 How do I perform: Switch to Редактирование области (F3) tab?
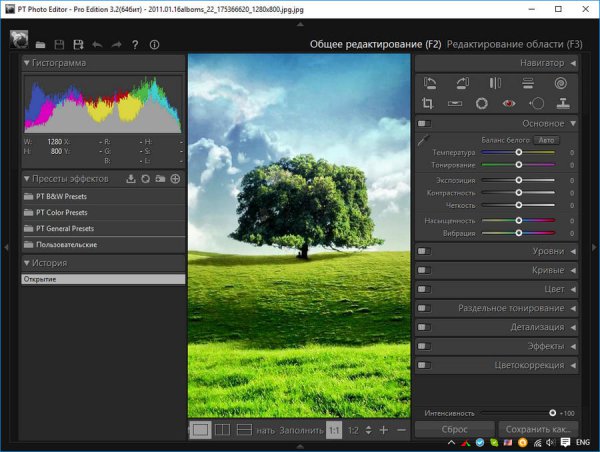pyautogui.click(x=515, y=44)
